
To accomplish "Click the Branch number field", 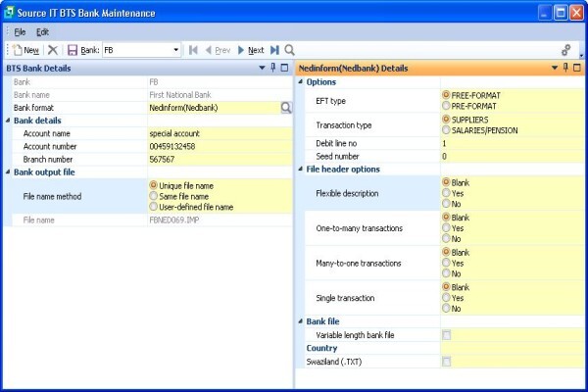I will (x=220, y=160).
